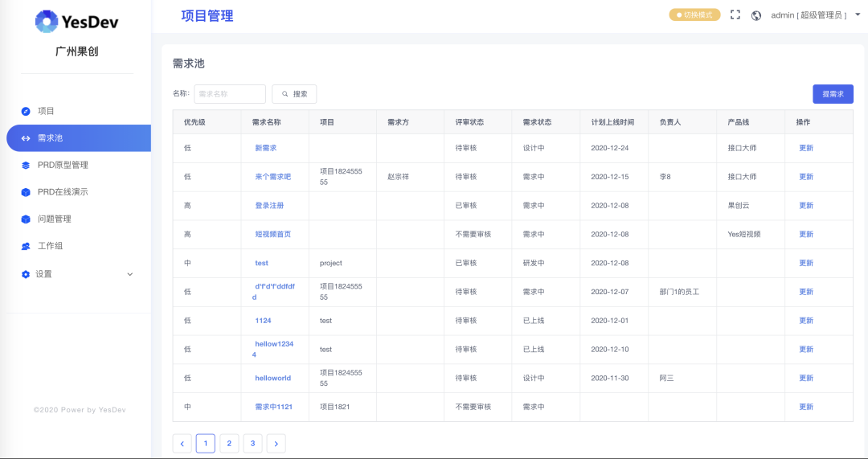
Task: Open the 来个需求吧 requirement link
Action: (x=273, y=177)
